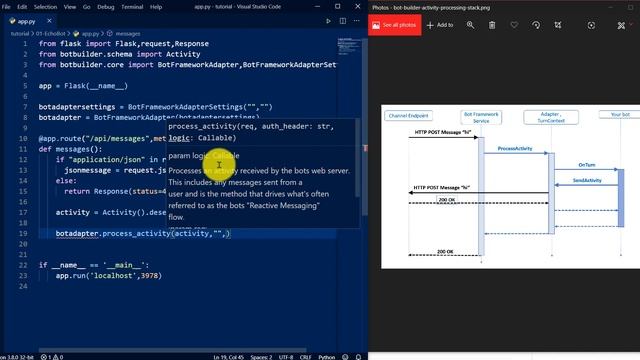Click the tutorial breadcrumb segment
The width and height of the screenshot is (640, 360).
click(x=20, y=34)
